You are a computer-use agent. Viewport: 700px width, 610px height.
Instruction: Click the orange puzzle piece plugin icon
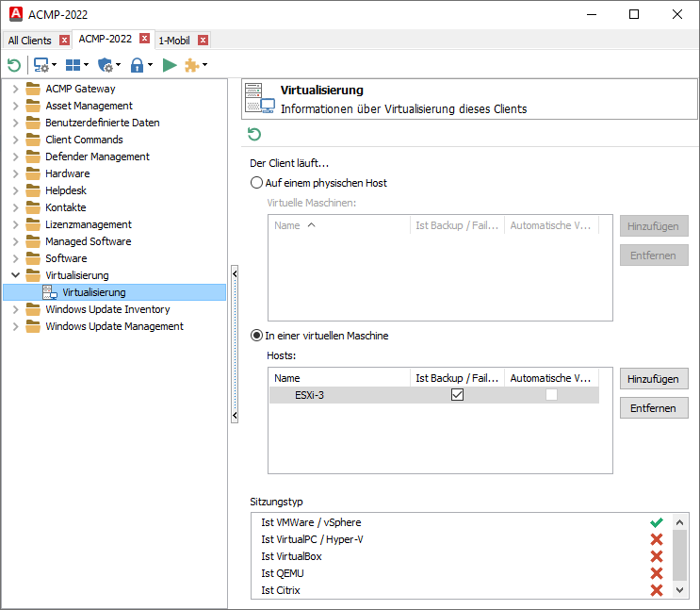point(192,65)
